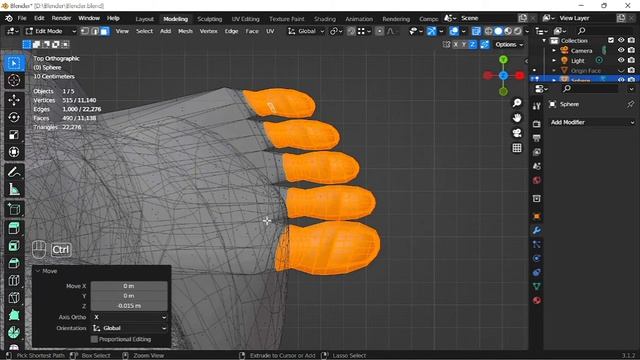Toggle the camera view icon

pos(517,133)
